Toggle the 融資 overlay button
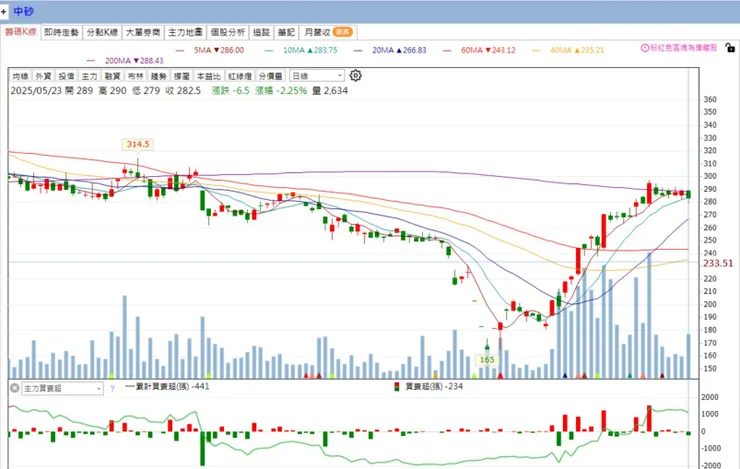The width and height of the screenshot is (740, 469). (113, 76)
